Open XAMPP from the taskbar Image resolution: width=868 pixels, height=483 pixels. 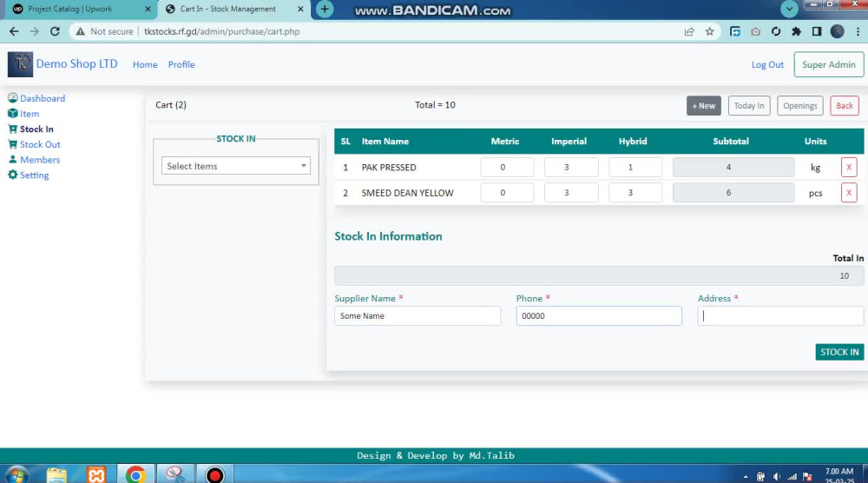coord(95,475)
